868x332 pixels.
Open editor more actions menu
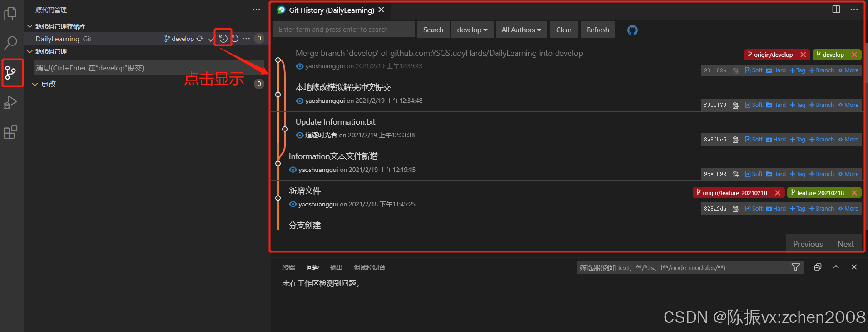point(854,10)
